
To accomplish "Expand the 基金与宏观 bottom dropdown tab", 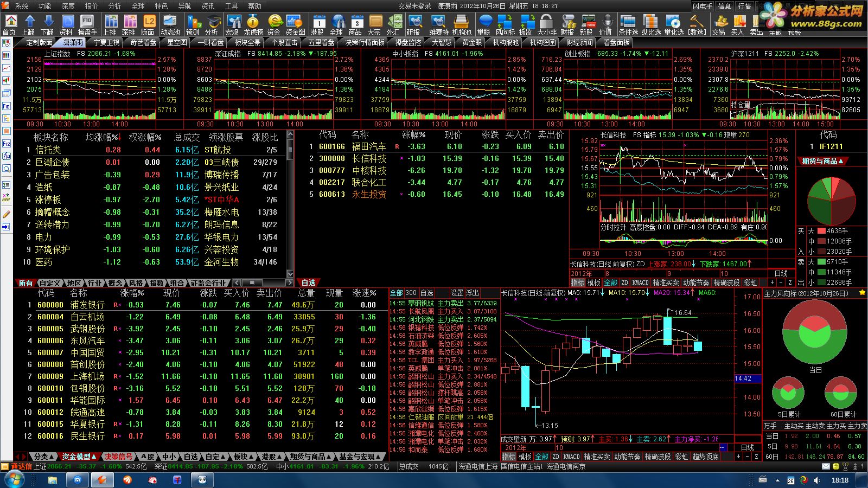I will pyautogui.click(x=359, y=457).
